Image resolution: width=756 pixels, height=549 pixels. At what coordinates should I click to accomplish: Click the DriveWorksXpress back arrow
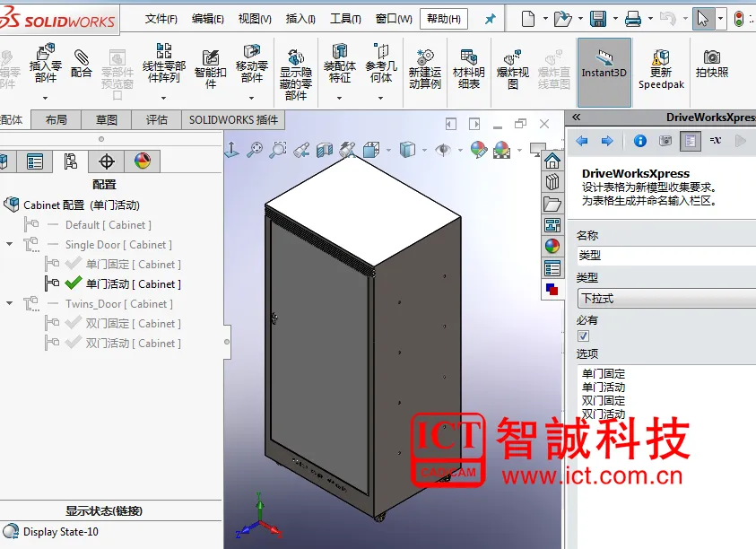tap(582, 141)
